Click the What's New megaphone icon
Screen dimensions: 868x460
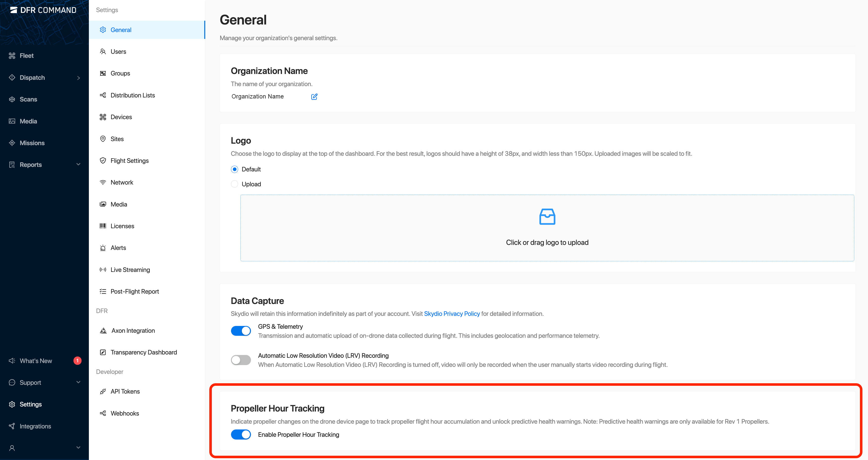pyautogui.click(x=12, y=361)
